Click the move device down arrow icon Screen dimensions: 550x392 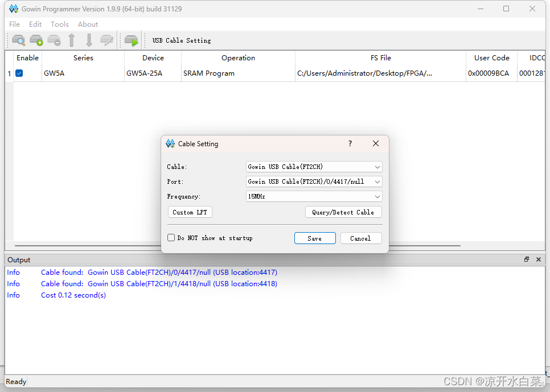click(89, 40)
